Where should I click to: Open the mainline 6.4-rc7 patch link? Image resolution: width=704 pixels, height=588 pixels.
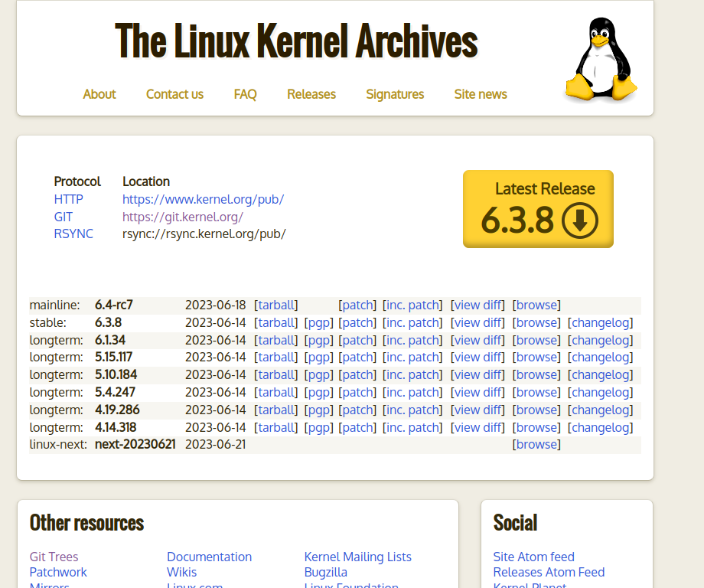[x=357, y=305]
